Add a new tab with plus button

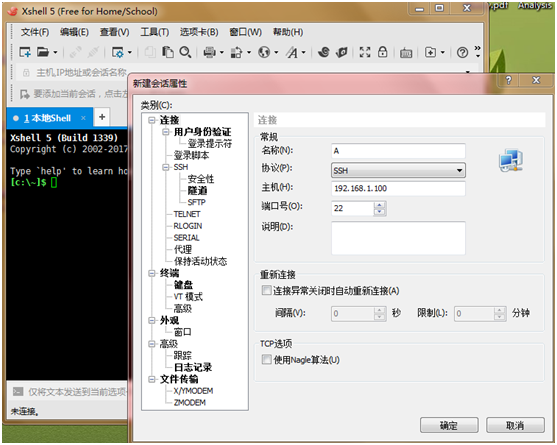[102, 117]
